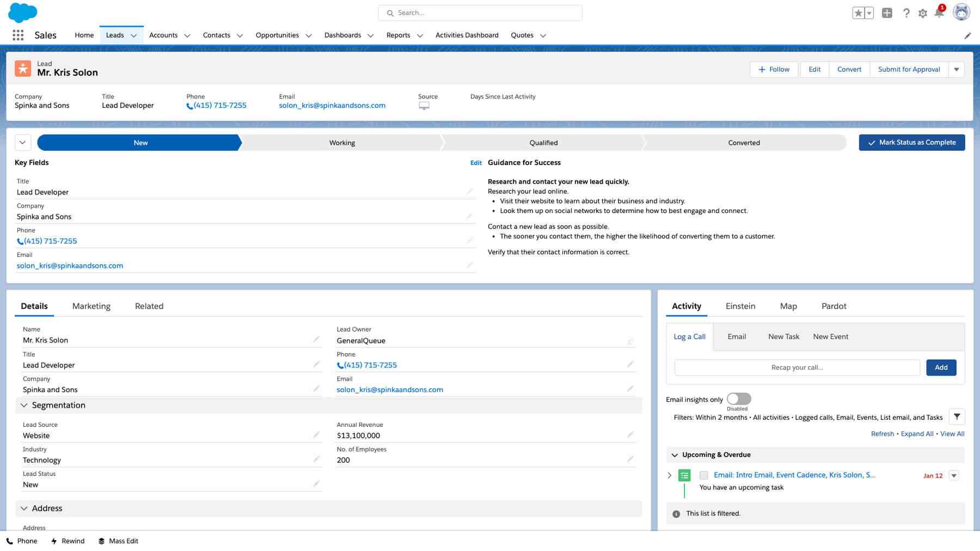Switch to Pardot tab

834,306
